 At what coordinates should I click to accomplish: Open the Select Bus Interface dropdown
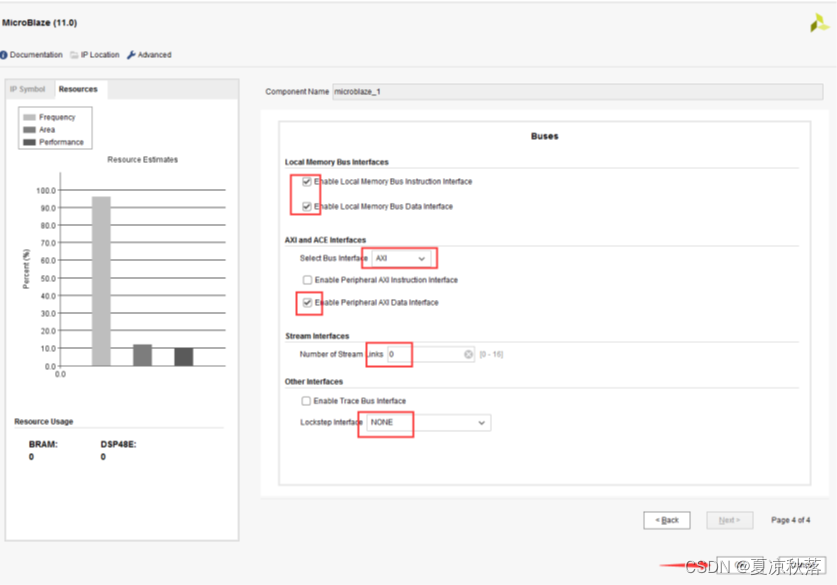[x=400, y=258]
